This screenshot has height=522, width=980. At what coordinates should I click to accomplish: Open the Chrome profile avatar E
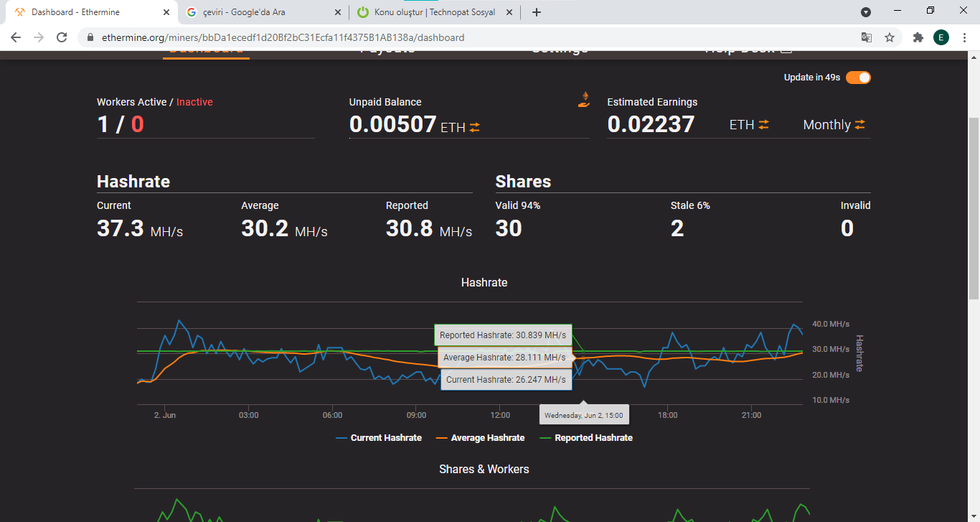coord(941,37)
